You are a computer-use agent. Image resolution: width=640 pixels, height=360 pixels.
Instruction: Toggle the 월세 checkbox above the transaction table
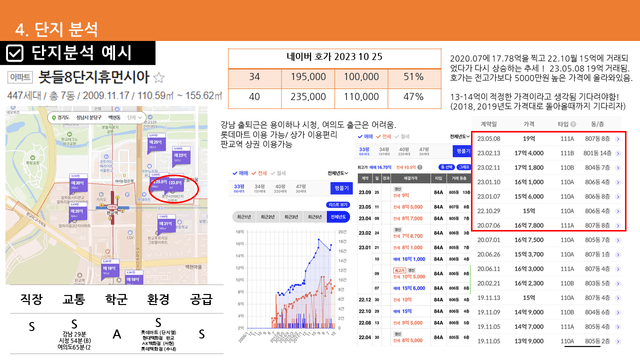402,137
